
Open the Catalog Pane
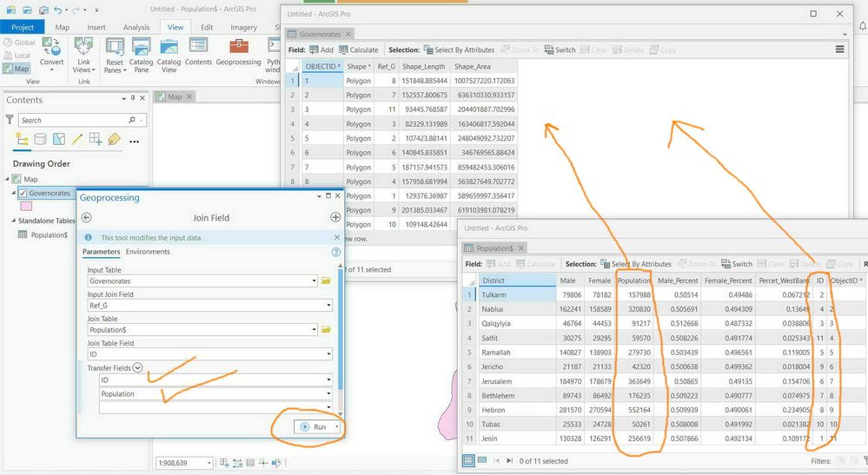click(x=141, y=55)
